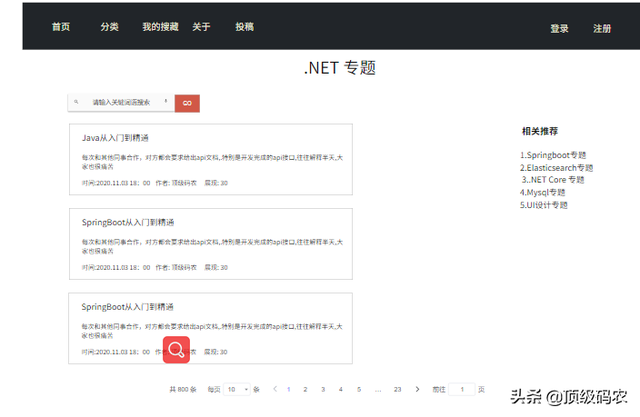Screen dimensions: 640x417
Task: Click the red search button beside the keyword field
Action: [187, 103]
